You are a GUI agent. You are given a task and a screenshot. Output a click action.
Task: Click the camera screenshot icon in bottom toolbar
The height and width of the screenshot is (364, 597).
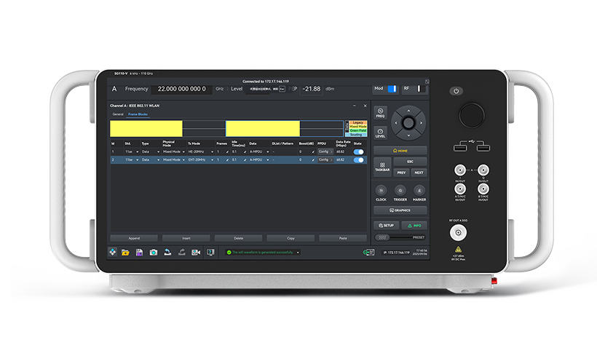153,252
